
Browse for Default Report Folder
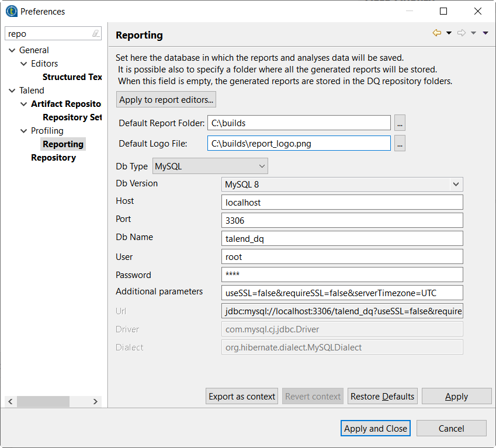400,123
